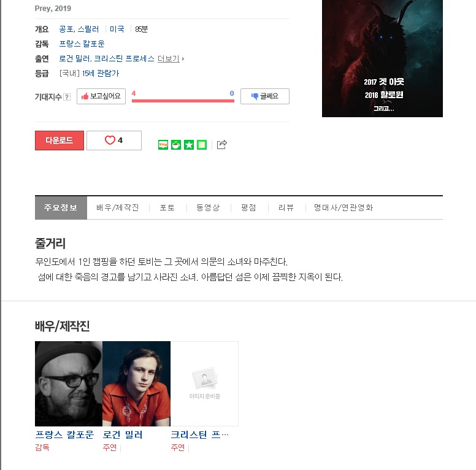
Task: Vote 글쎄요 thumbs-down button
Action: (x=265, y=96)
